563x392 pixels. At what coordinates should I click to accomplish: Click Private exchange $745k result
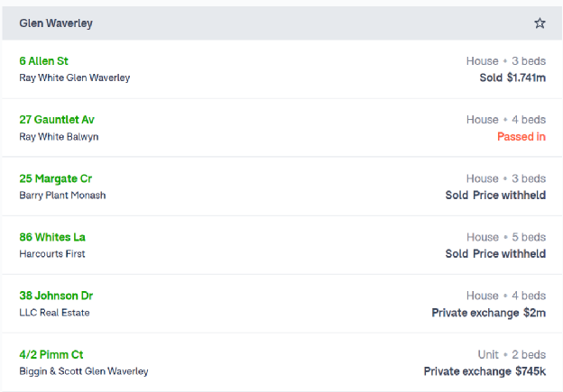tap(485, 371)
